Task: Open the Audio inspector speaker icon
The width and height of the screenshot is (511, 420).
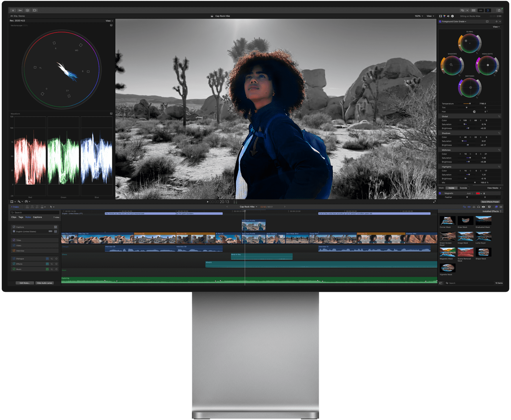Action: (448, 16)
